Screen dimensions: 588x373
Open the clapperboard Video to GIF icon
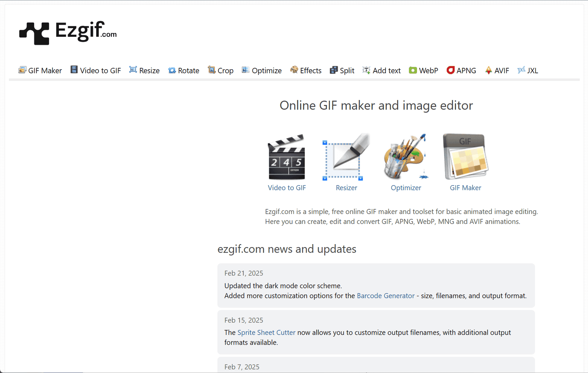[286, 157]
